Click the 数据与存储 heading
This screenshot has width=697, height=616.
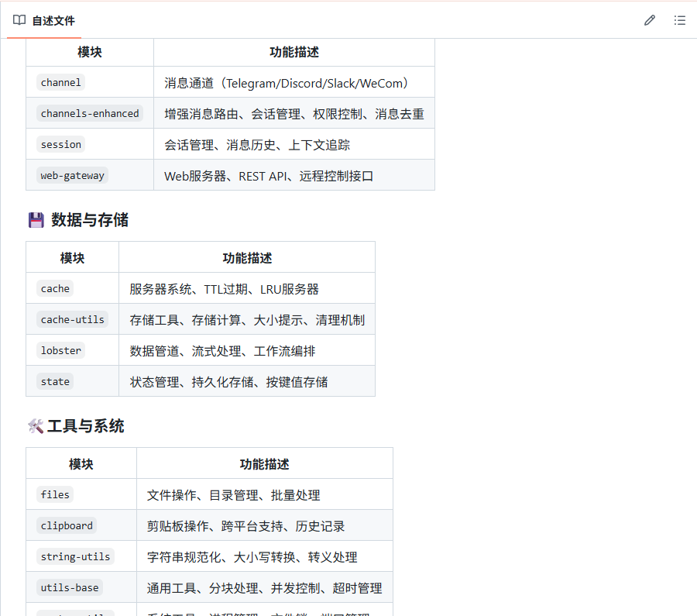[x=89, y=221]
